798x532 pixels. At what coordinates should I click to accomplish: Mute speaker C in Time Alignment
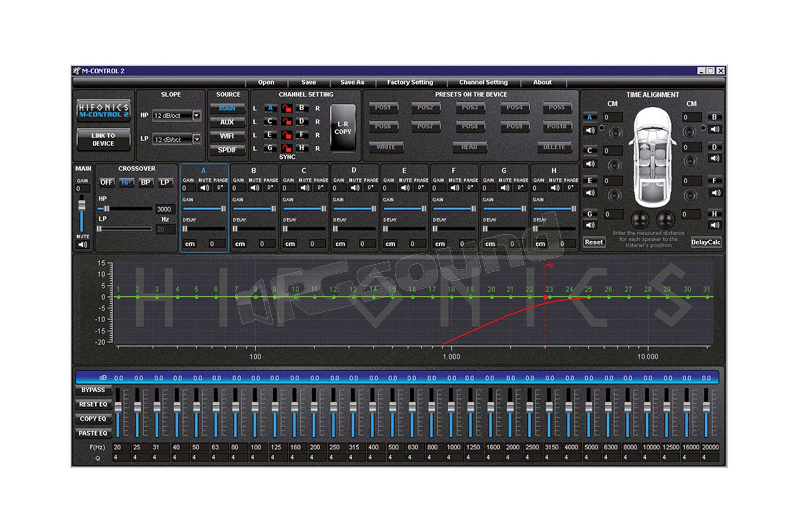coord(590,164)
